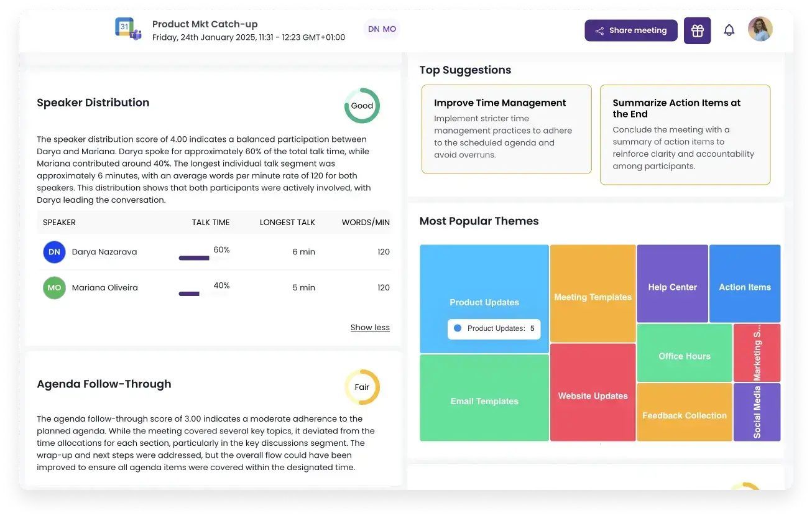
Task: Click Darya's 60% talk time progress bar
Action: click(x=193, y=258)
